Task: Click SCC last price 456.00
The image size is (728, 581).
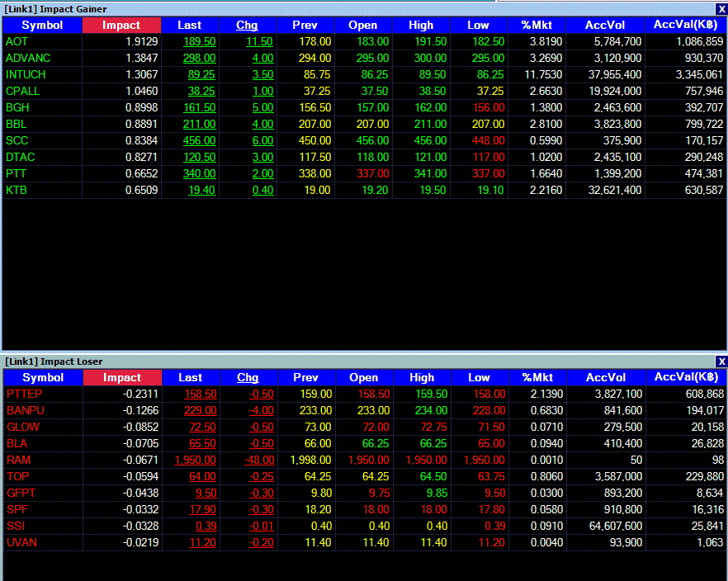Action: pos(200,140)
